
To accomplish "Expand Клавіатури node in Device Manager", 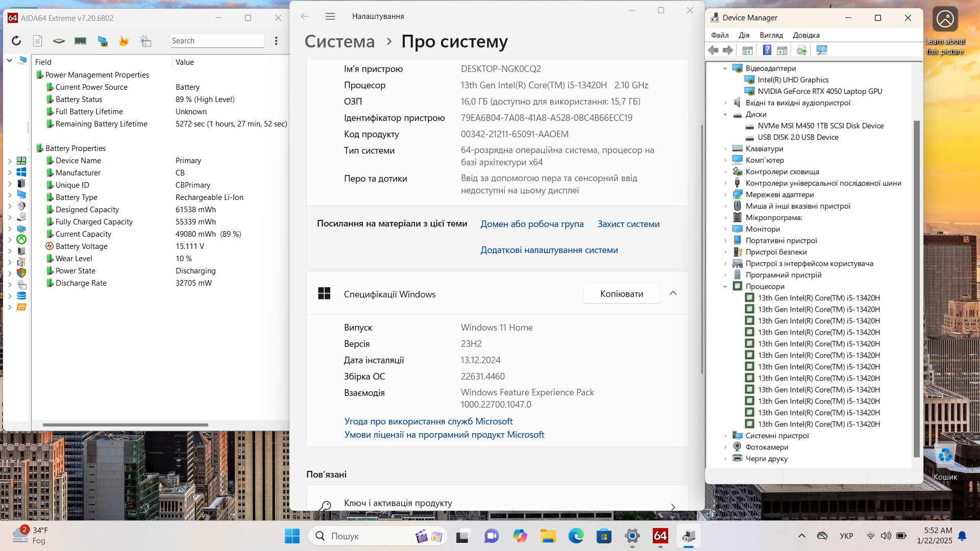I will 725,149.
